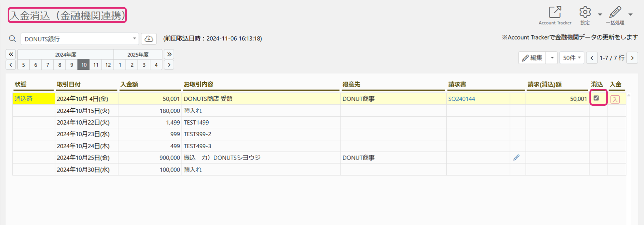
Task: Click the search magnifier icon
Action: 12,39
